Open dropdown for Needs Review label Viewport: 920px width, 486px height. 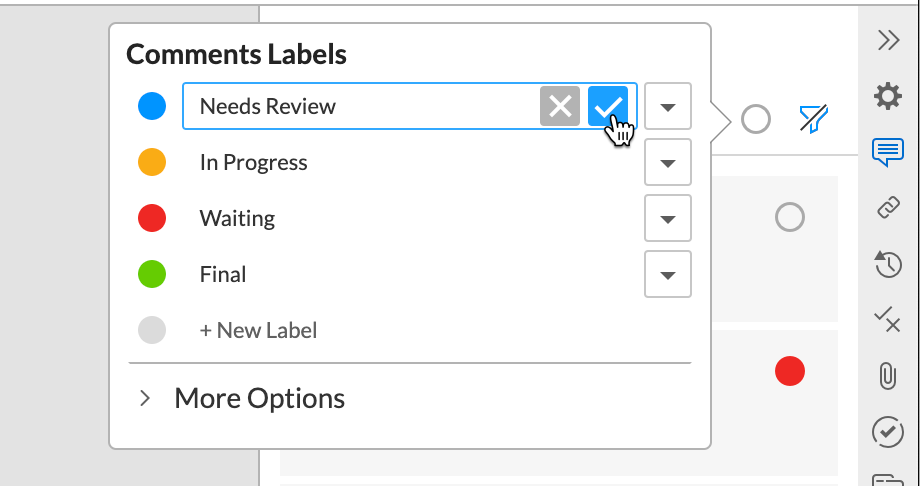668,106
